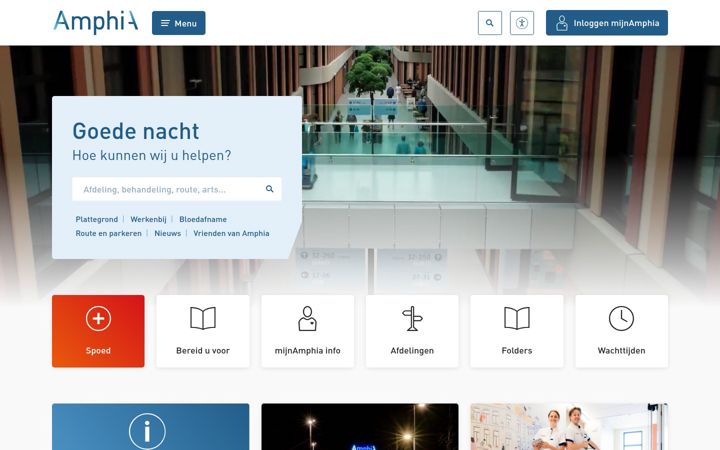Click Inloggen mijnAmphia button

point(607,23)
